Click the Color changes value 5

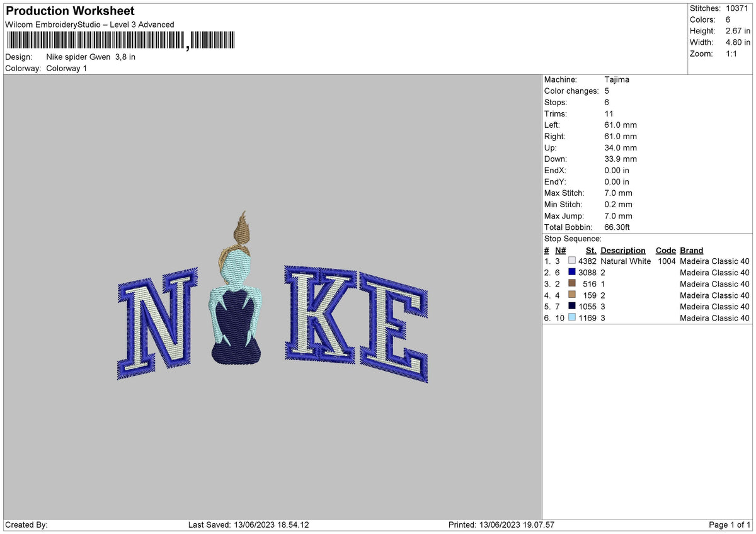pos(607,91)
